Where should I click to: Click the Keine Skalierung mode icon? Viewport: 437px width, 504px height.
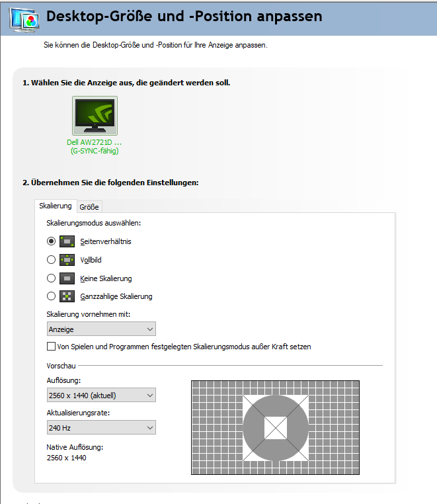pos(68,278)
